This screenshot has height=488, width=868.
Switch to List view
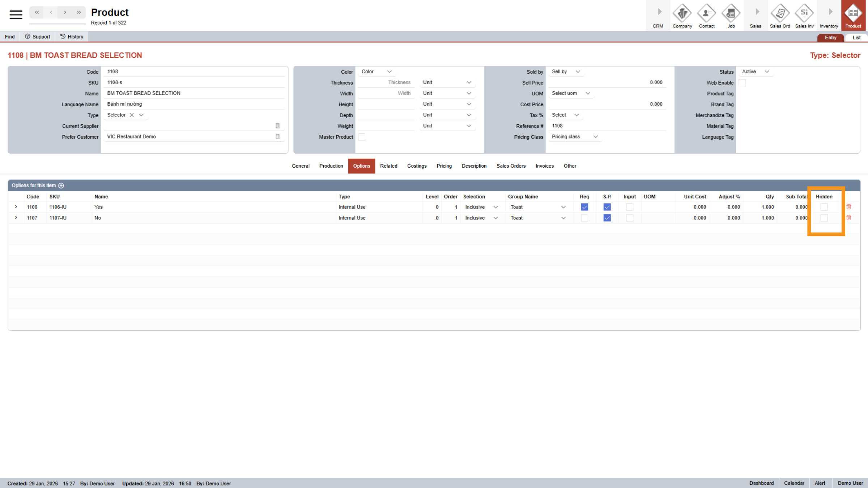point(856,38)
